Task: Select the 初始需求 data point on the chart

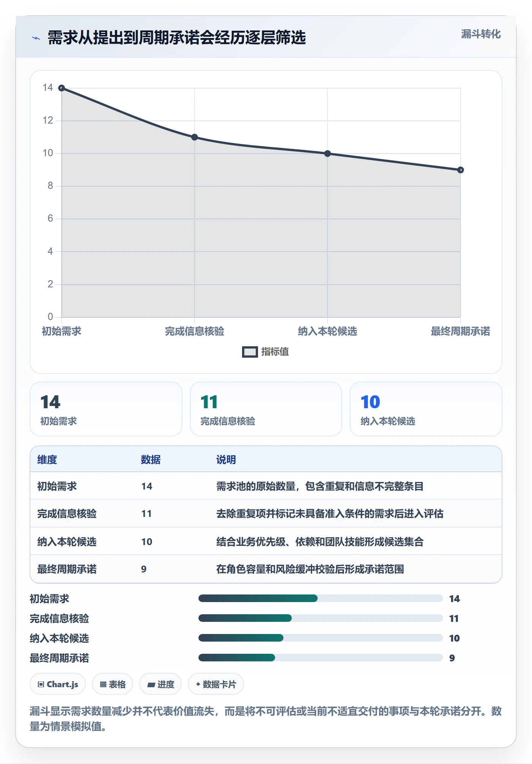Action: (62, 88)
